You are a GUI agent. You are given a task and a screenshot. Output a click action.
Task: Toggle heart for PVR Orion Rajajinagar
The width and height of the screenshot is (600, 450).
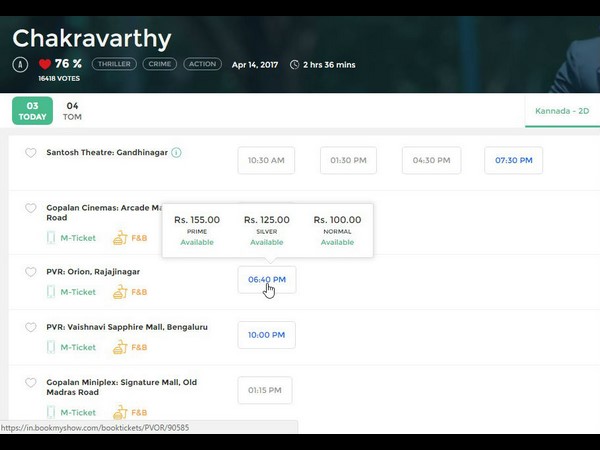coord(30,272)
